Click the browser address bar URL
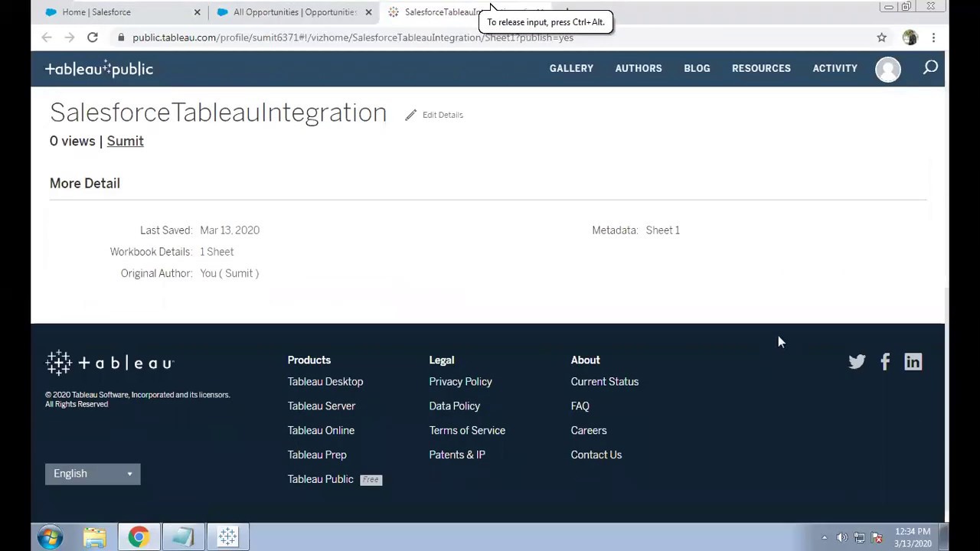This screenshot has height=551, width=980. pyautogui.click(x=353, y=37)
